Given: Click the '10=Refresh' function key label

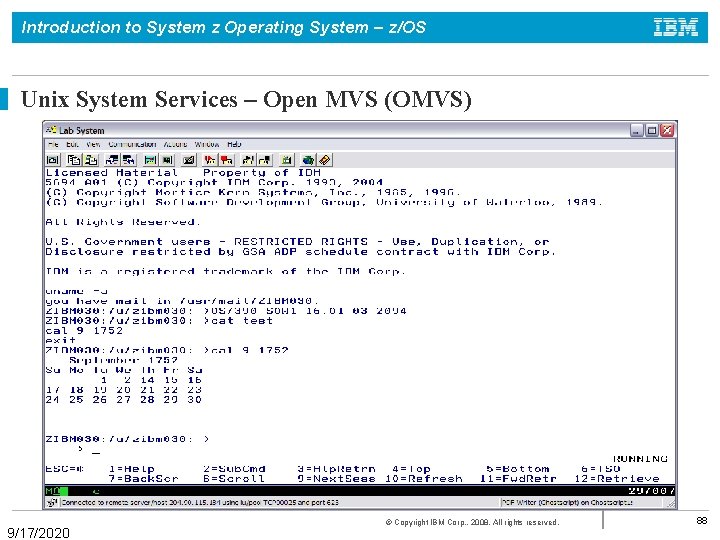Looking at the screenshot, I should tap(423, 478).
